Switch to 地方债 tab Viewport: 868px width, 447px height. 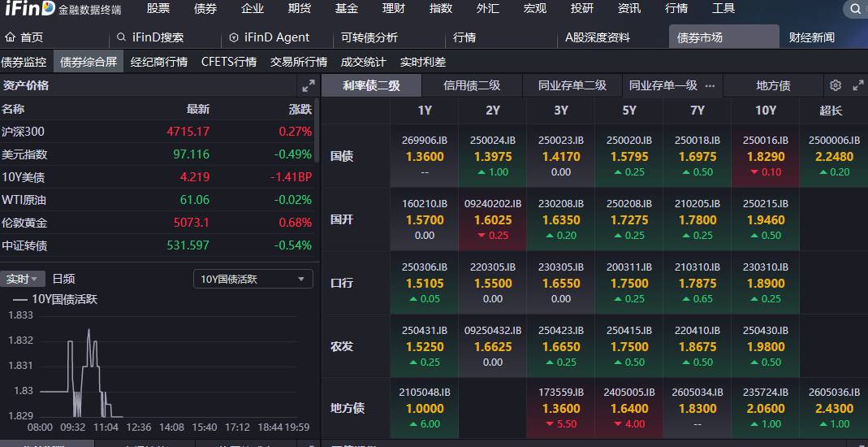point(773,85)
